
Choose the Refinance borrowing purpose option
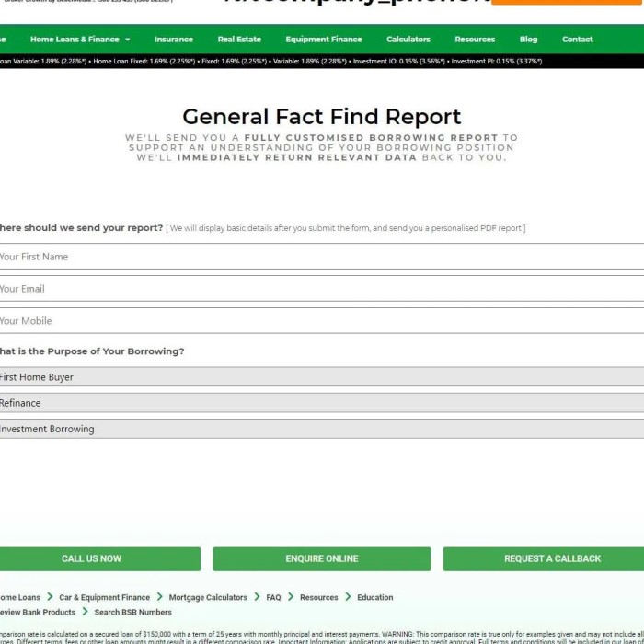click(322, 403)
